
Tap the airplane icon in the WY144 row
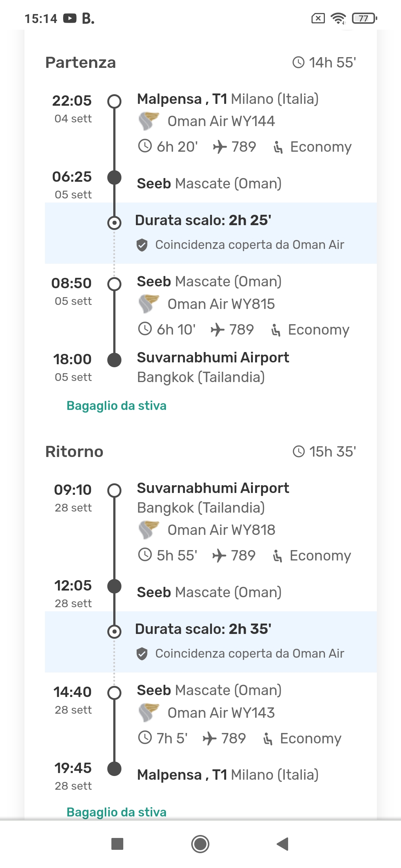pyautogui.click(x=220, y=147)
